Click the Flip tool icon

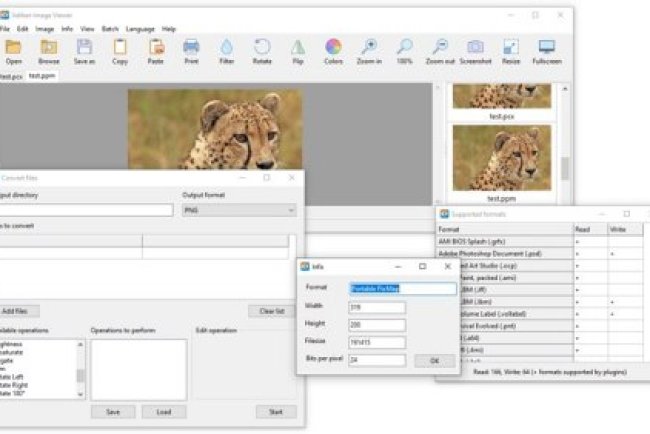[297, 48]
